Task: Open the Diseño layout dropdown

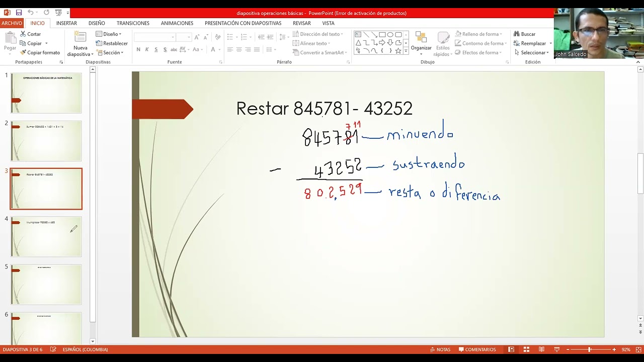Action: 109,34
